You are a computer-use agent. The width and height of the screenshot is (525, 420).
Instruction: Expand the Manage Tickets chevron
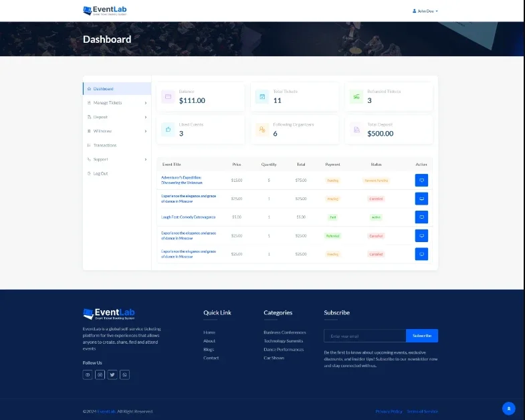(x=146, y=103)
